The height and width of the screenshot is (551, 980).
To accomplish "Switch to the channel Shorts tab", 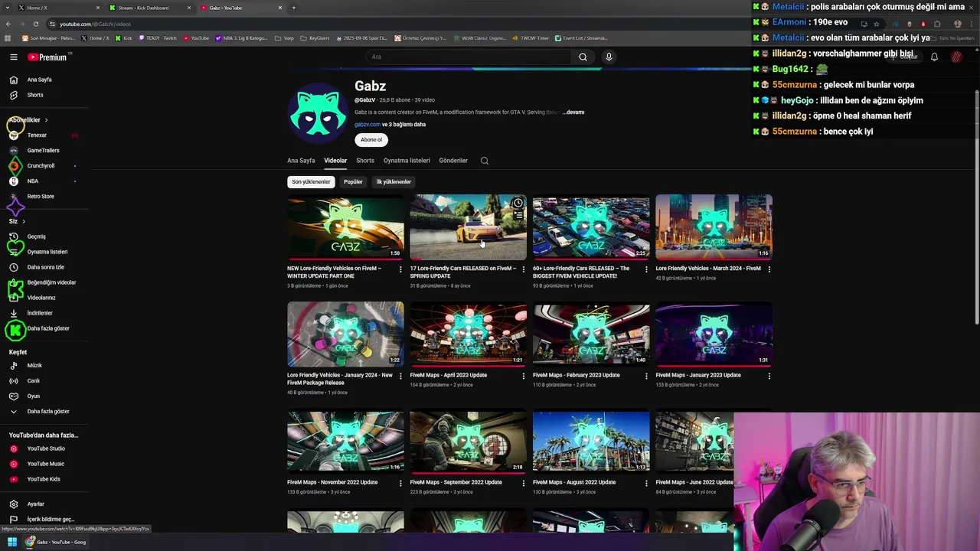I will 365,161.
